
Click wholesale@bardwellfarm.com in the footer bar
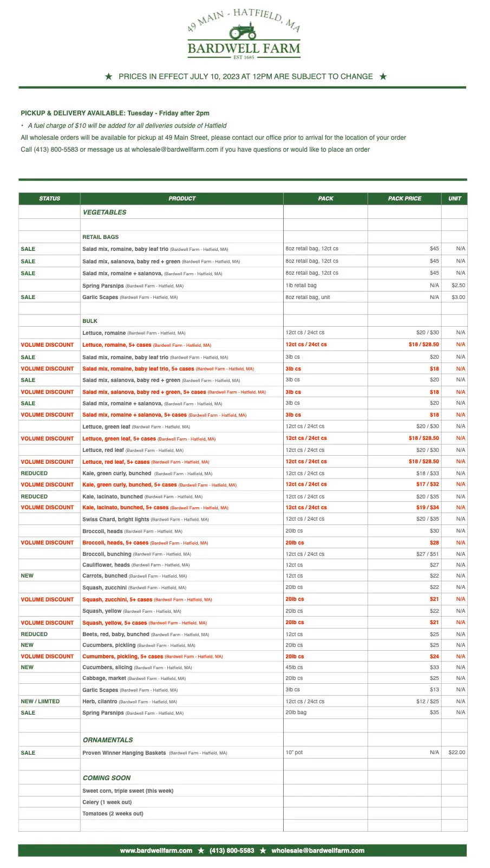click(x=318, y=851)
